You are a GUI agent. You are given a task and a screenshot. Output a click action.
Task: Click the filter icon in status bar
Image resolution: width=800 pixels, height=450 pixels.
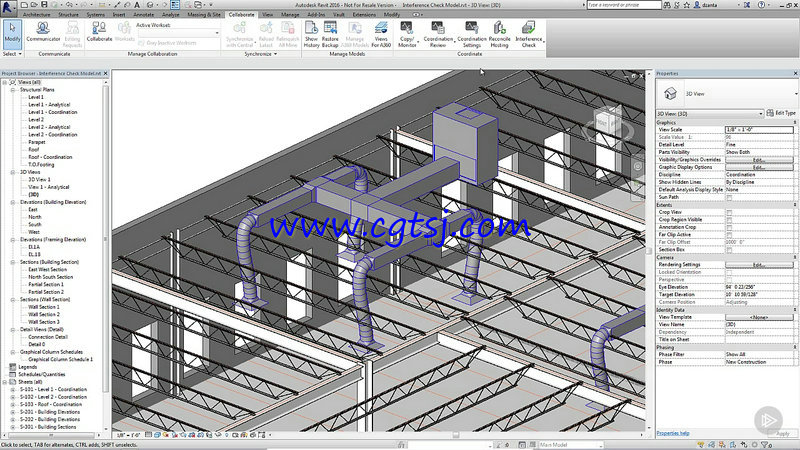[x=765, y=445]
